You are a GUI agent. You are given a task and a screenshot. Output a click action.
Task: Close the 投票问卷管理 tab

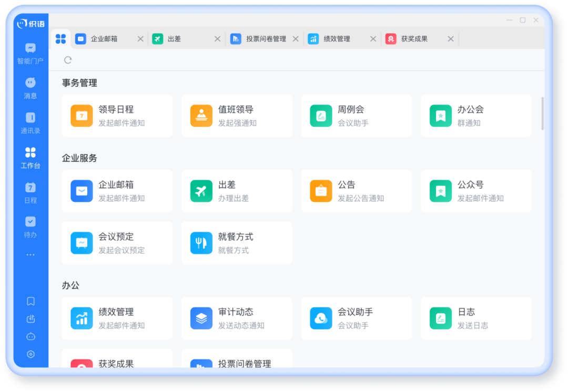click(x=296, y=39)
